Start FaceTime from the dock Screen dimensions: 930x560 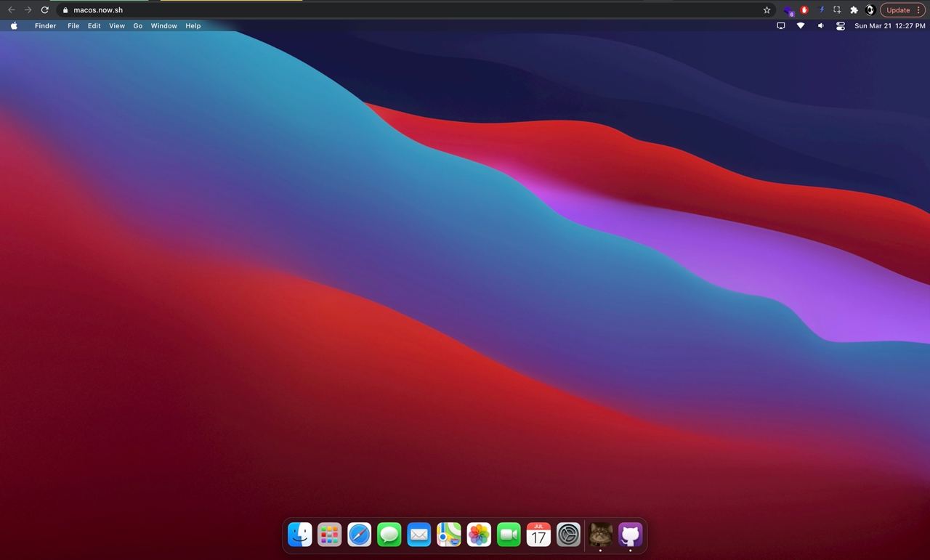pyautogui.click(x=509, y=535)
